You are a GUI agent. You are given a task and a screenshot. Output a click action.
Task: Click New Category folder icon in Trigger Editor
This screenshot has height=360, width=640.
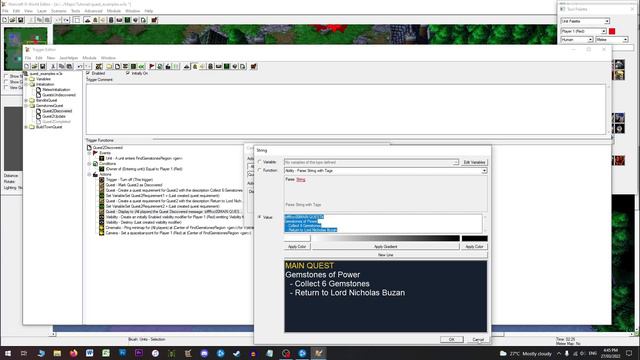(x=109, y=67)
